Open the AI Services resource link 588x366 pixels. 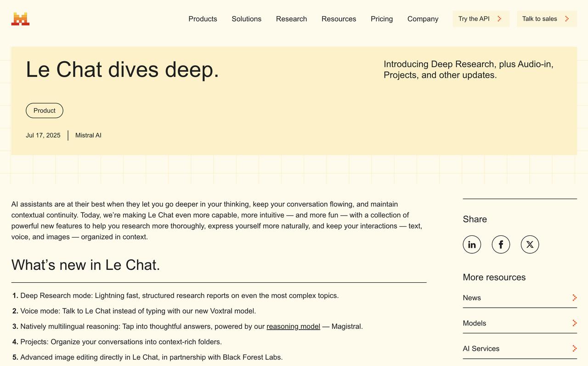(520, 349)
